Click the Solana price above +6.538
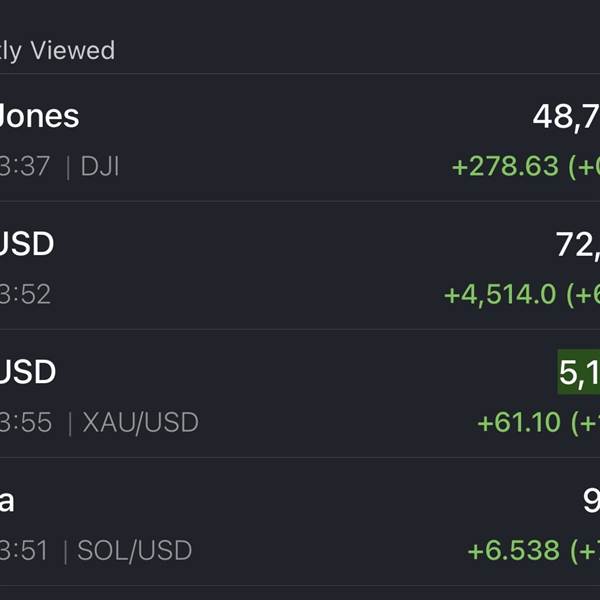This screenshot has width=600, height=600. [x=591, y=500]
